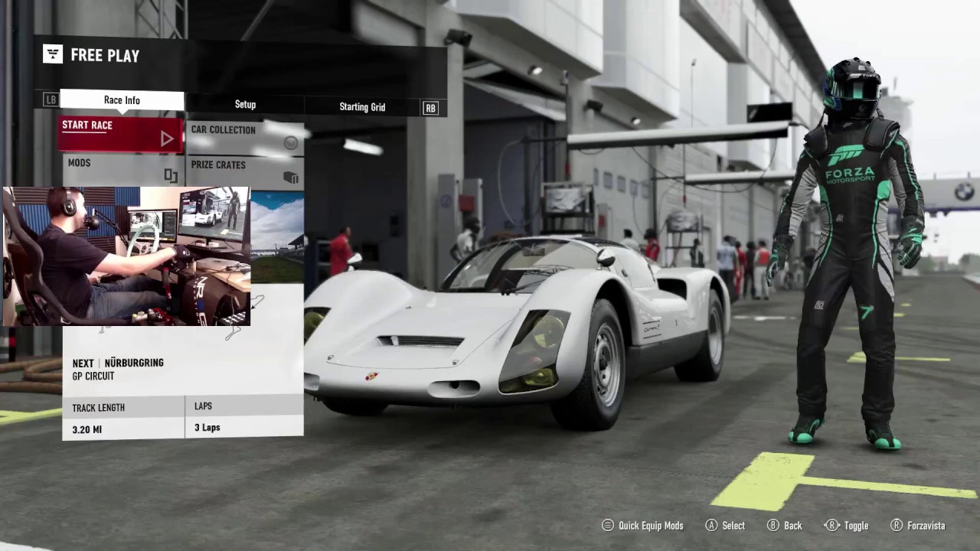
Task: Click the RB bumper icon
Action: (430, 108)
